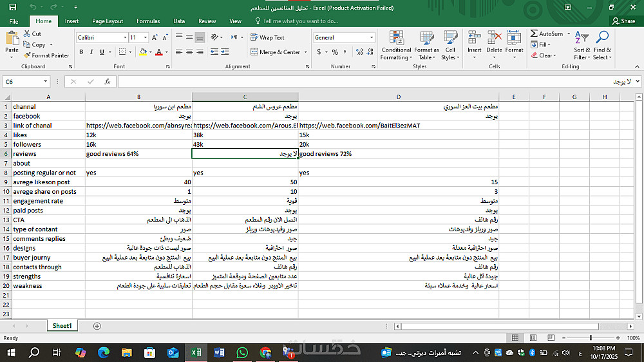Click Decrease Decimal icon
Viewport: 644px width, 362px height.
(x=370, y=52)
